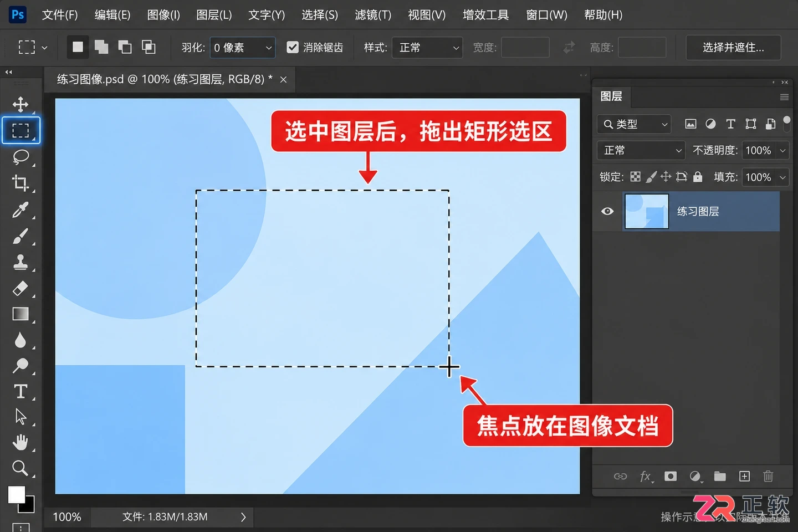
Task: Select the Eyedropper tool
Action: [x=21, y=209]
